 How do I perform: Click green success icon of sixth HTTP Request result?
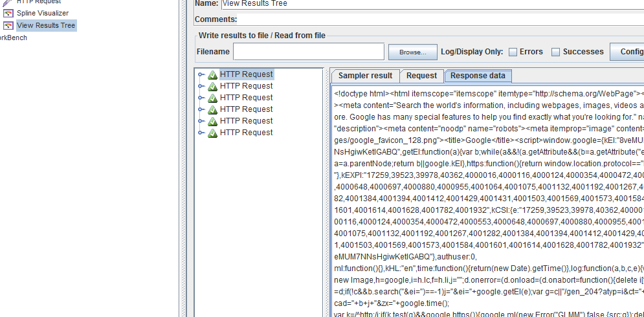tap(212, 133)
